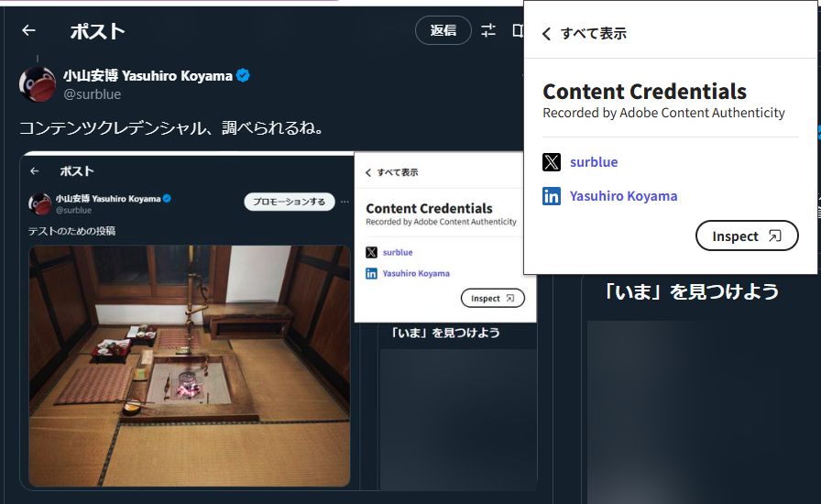Click Recorded by Adobe Content Authenticity text
This screenshot has width=821, height=504.
664,113
